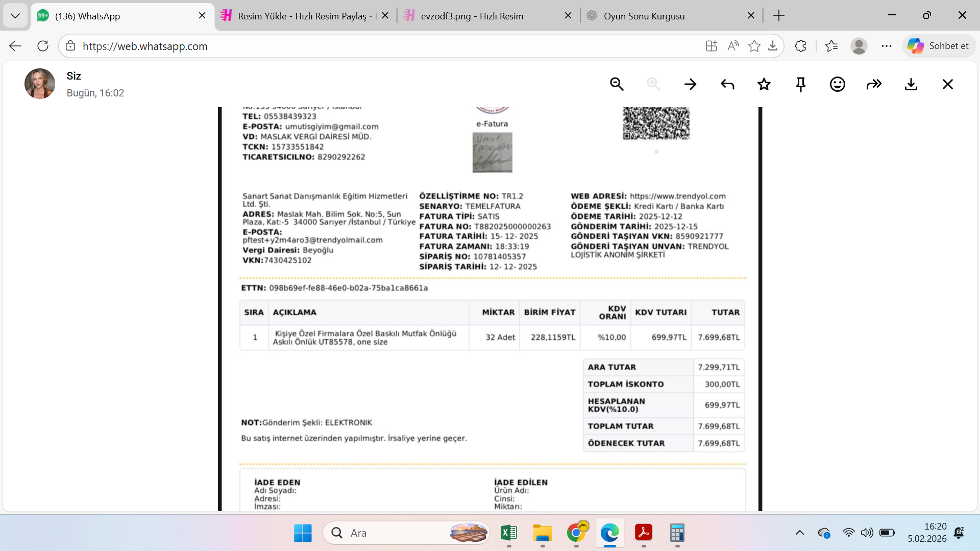Click the https://www.trendyol.com web address text
This screenshot has height=551, width=980.
click(x=677, y=196)
